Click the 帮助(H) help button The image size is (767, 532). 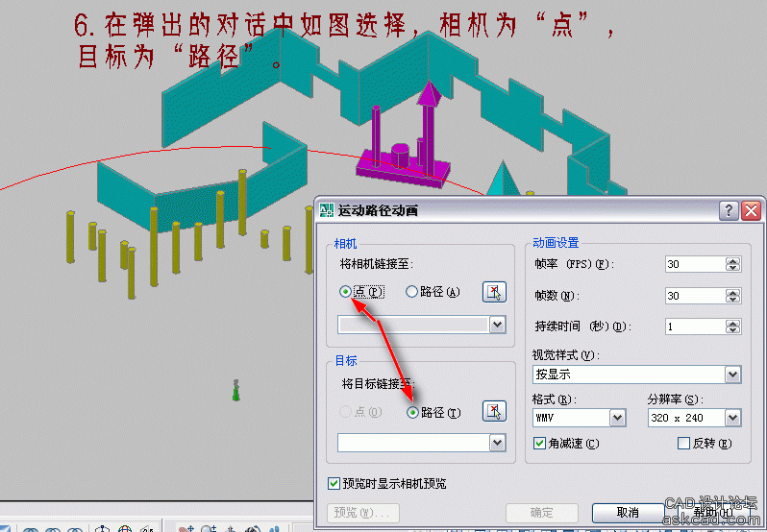[x=713, y=513]
